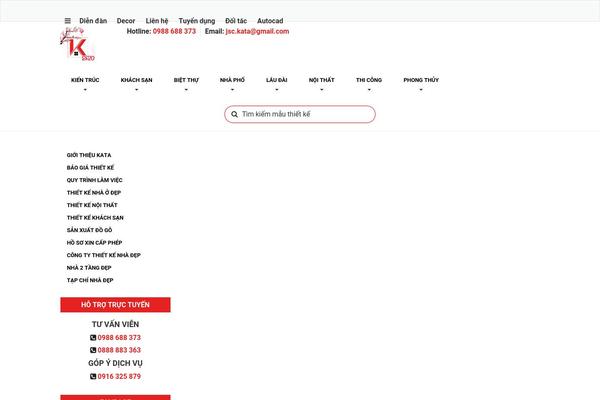600x400 pixels.
Task: Open THIẾT KẾ NHÀ Ở ĐẸP link
Action: tap(94, 193)
